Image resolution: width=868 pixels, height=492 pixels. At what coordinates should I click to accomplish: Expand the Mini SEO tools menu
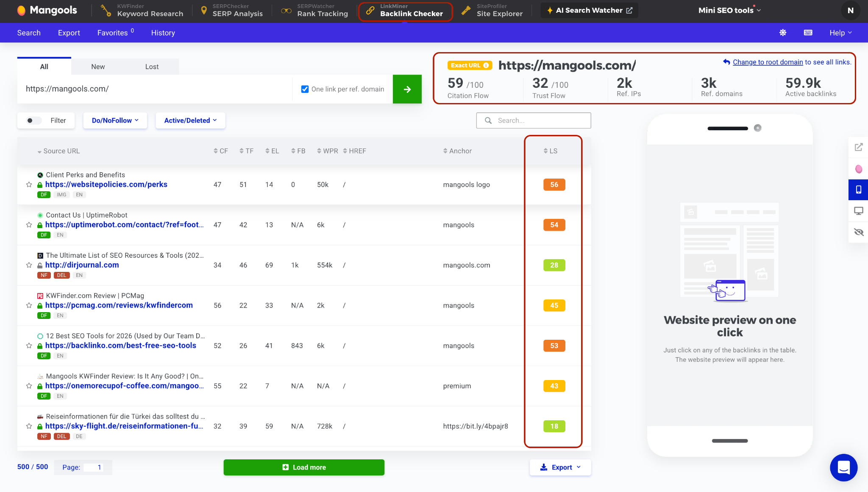(729, 10)
